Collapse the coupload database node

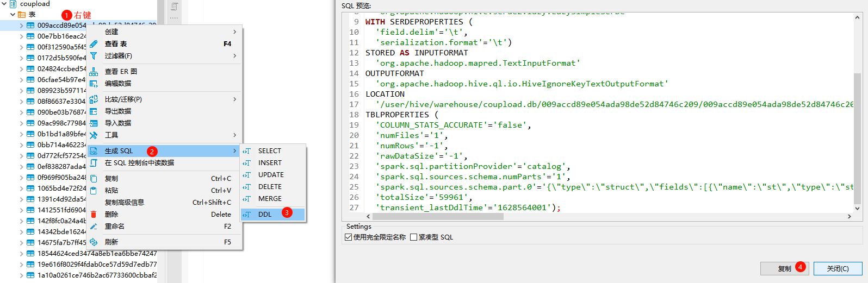click(4, 4)
